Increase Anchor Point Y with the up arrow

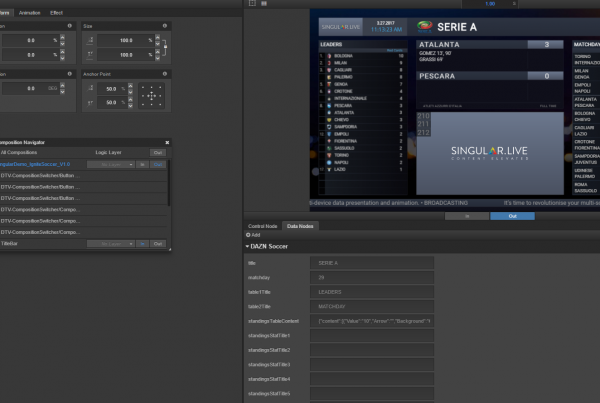pos(130,100)
